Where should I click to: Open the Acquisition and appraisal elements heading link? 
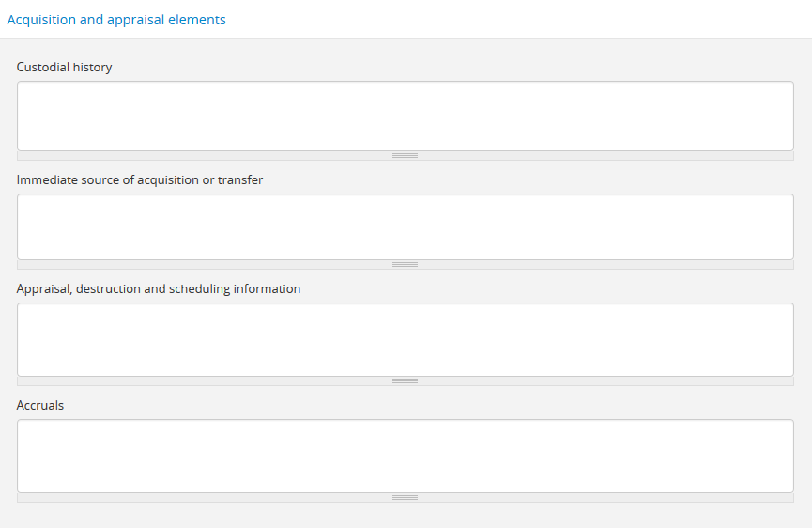116,20
